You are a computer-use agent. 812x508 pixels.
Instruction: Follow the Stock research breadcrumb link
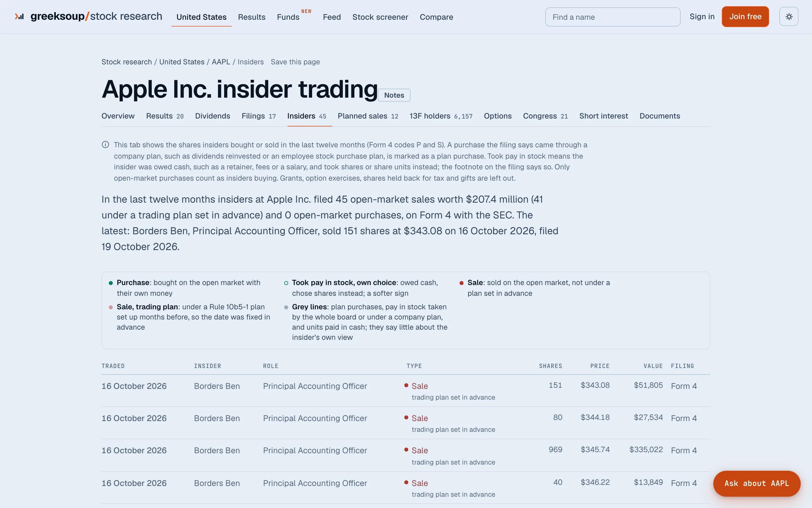(127, 62)
